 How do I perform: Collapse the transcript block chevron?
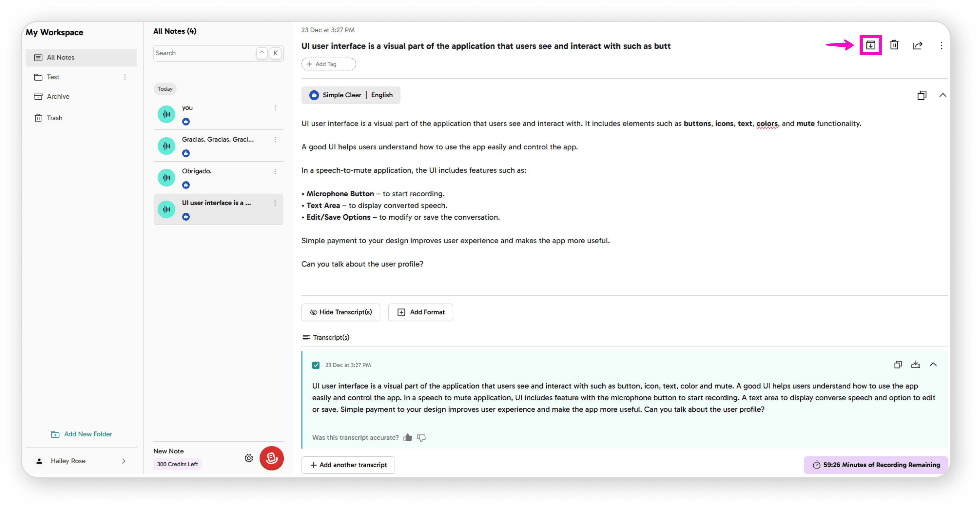pos(933,364)
